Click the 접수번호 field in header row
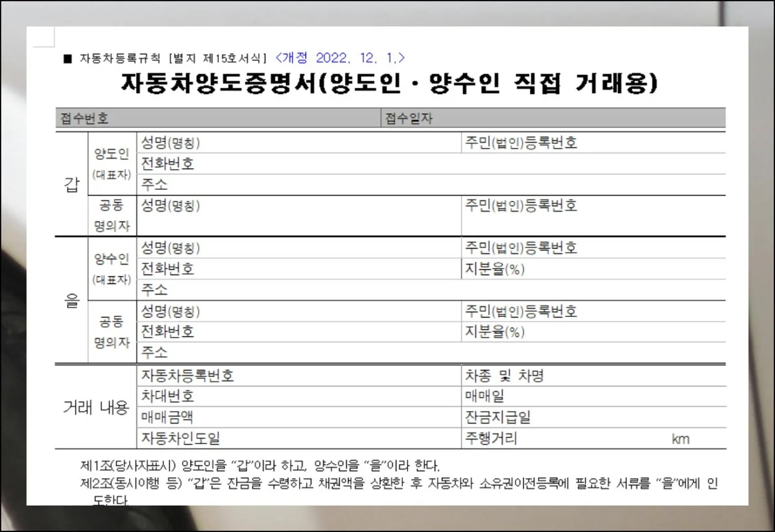This screenshot has width=775, height=532. (220, 119)
